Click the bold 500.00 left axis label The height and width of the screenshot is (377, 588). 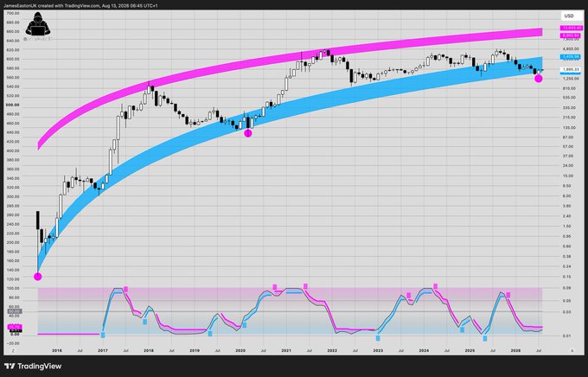click(x=13, y=105)
